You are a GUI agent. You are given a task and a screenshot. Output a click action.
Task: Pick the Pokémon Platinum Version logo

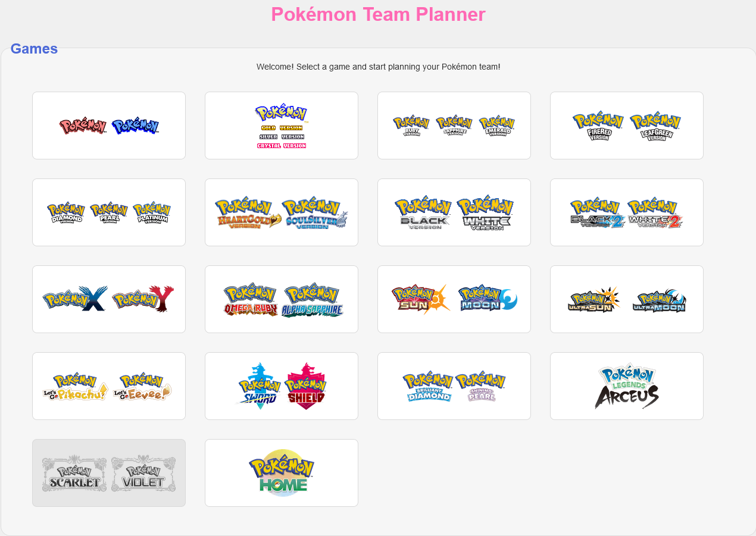[x=152, y=212]
